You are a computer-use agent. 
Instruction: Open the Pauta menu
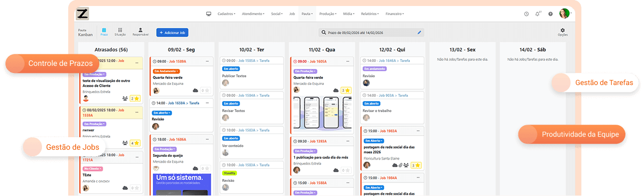[x=307, y=14]
